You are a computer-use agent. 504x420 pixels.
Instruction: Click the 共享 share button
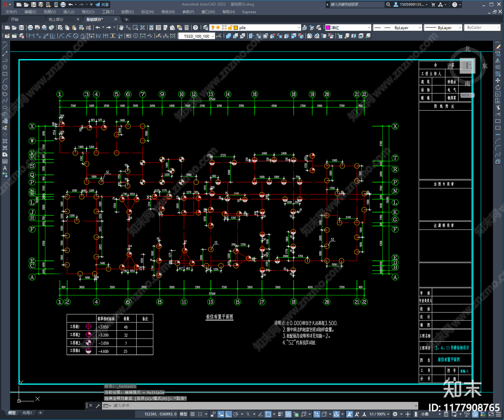tap(102, 4)
